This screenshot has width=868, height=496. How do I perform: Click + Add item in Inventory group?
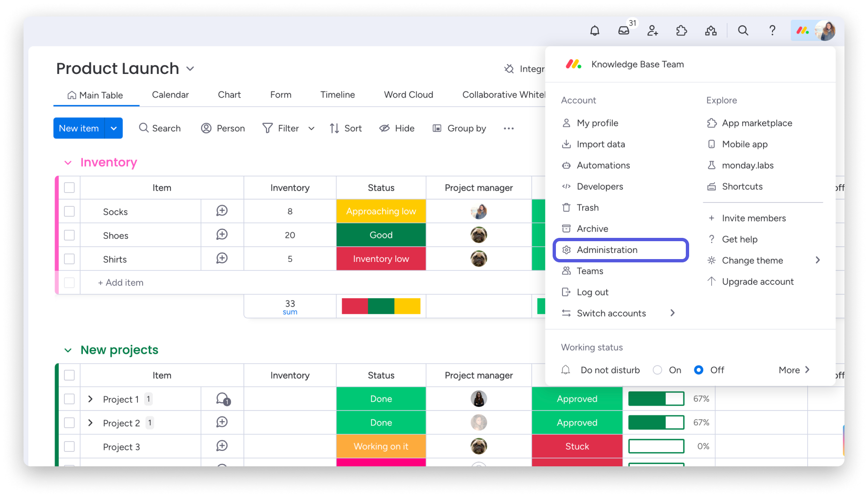(x=121, y=282)
